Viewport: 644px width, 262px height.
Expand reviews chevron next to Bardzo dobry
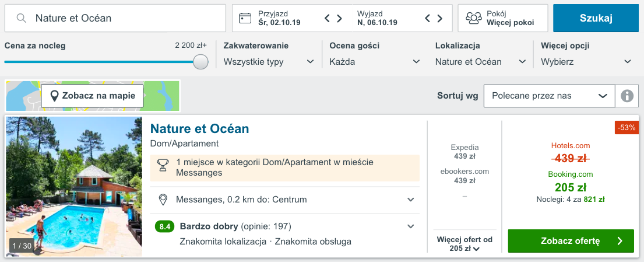(x=410, y=226)
